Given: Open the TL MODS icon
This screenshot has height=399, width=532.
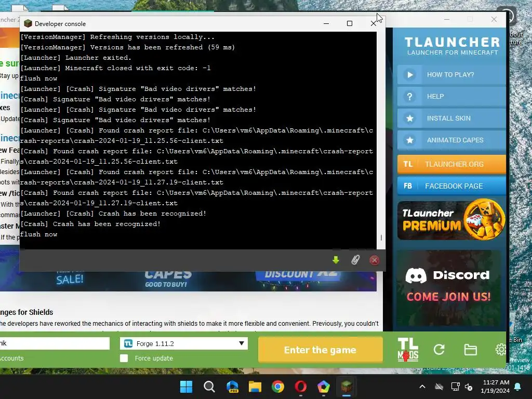Looking at the screenshot, I should (408, 350).
